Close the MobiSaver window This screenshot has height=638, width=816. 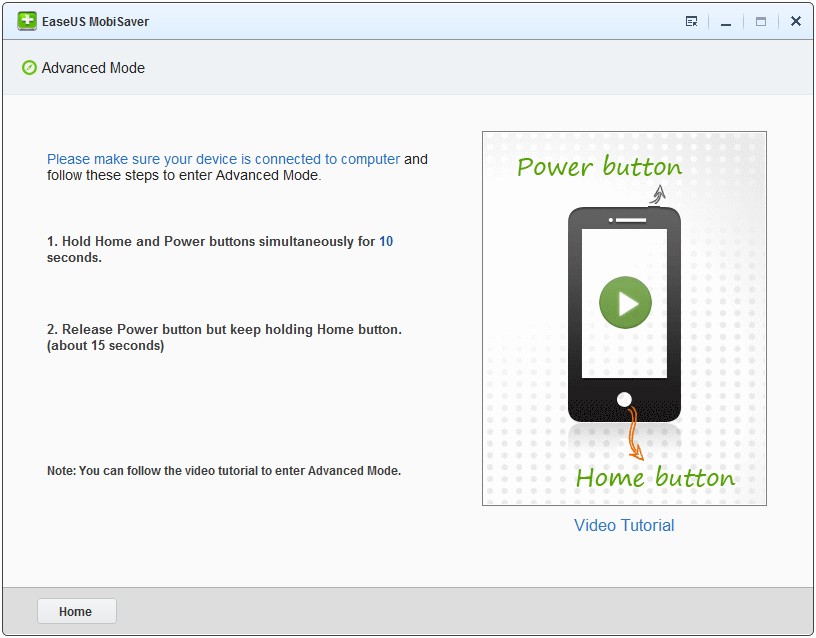796,21
